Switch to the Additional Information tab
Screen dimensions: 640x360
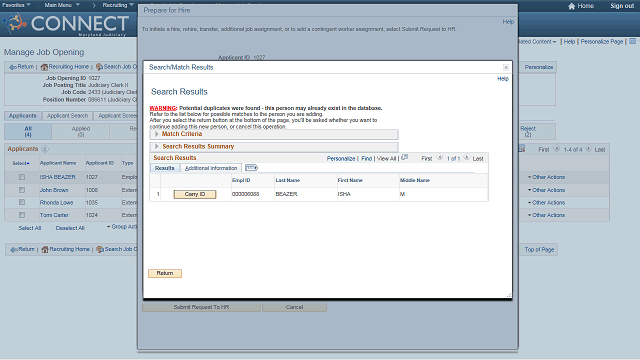click(x=211, y=168)
